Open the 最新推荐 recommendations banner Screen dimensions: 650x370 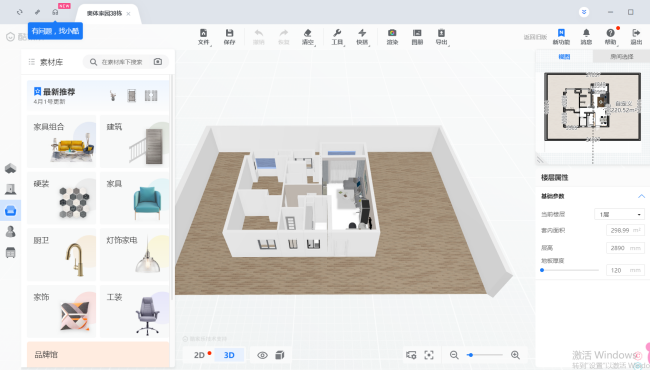pos(98,95)
